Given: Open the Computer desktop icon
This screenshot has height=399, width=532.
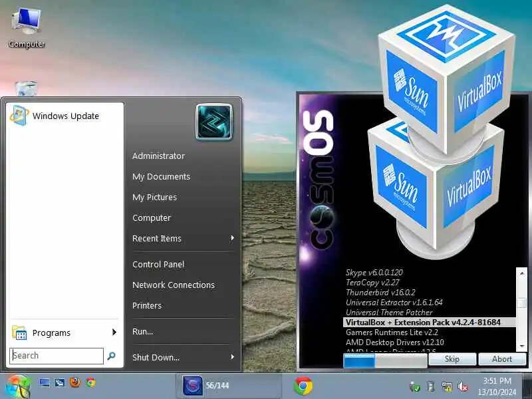Looking at the screenshot, I should 27,28.
